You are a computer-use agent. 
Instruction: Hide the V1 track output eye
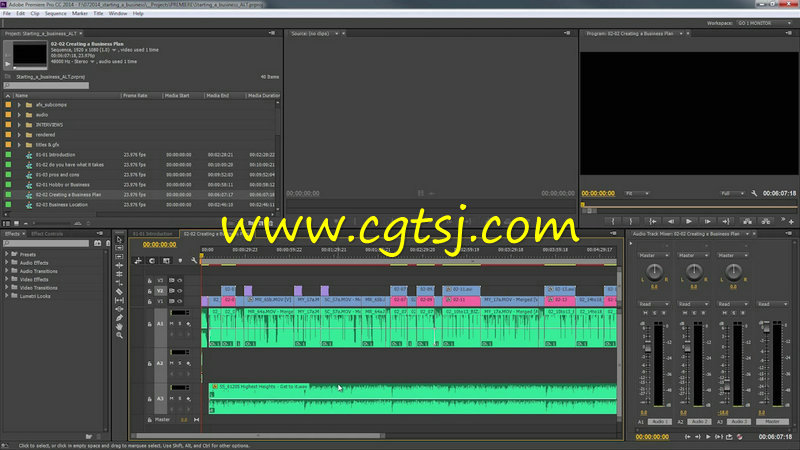[x=180, y=301]
